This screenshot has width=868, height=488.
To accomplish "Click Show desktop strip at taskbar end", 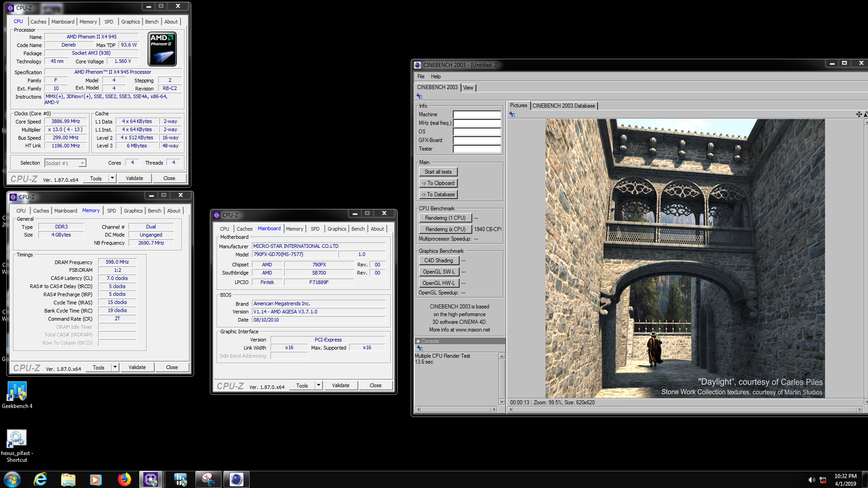I will point(865,479).
